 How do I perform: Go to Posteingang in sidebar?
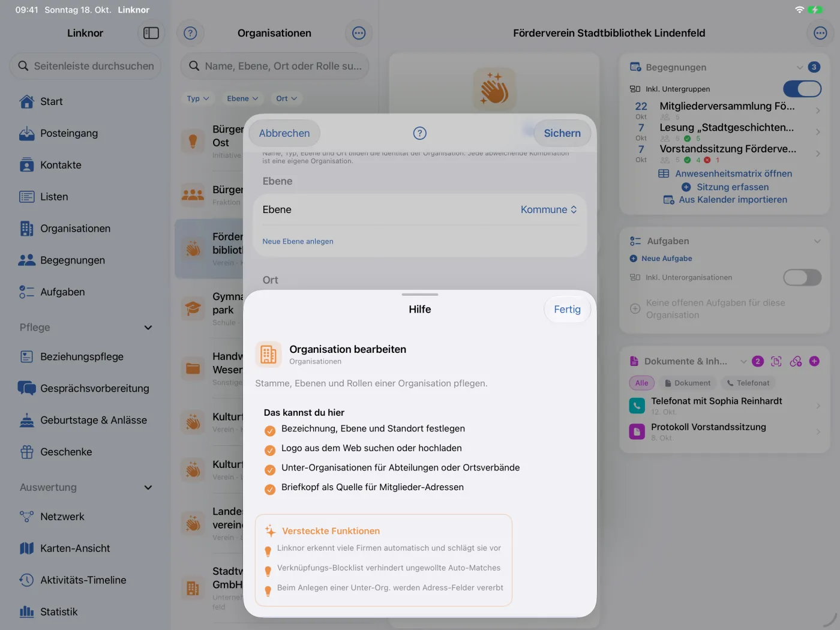pos(85,133)
